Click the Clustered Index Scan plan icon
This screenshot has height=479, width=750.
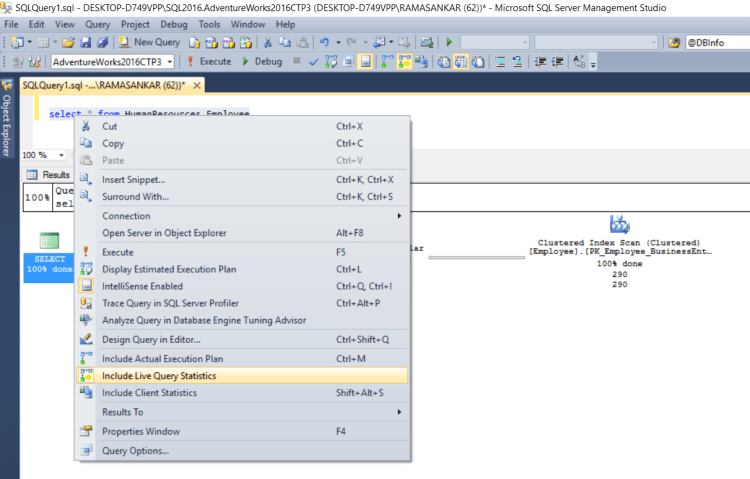618,224
